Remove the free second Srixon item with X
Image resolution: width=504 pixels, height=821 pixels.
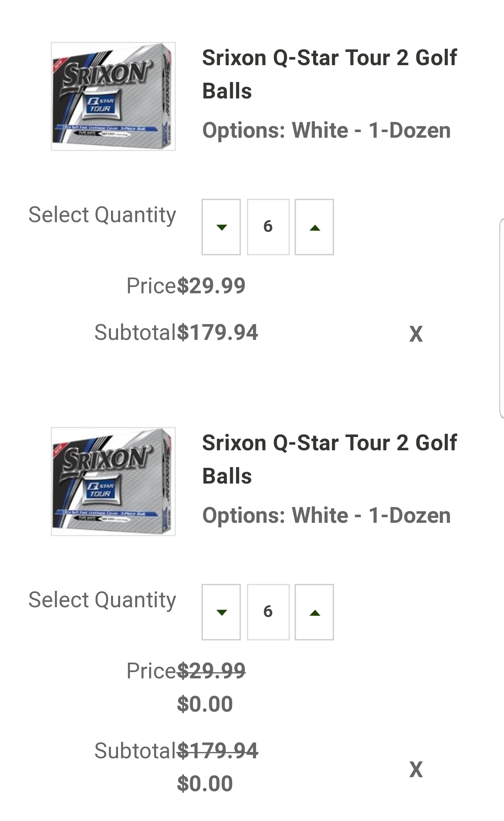tap(416, 769)
